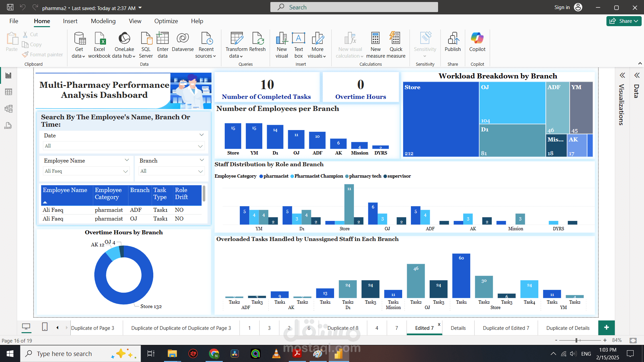Click the zoom out minus button
Screen dimensions: 644x362
(556, 340)
